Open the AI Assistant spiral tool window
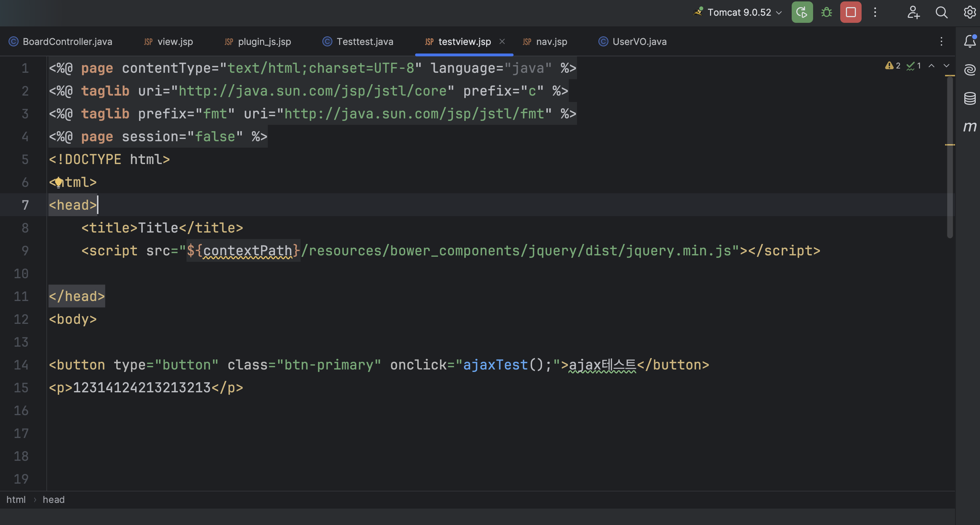This screenshot has width=980, height=525. point(970,70)
